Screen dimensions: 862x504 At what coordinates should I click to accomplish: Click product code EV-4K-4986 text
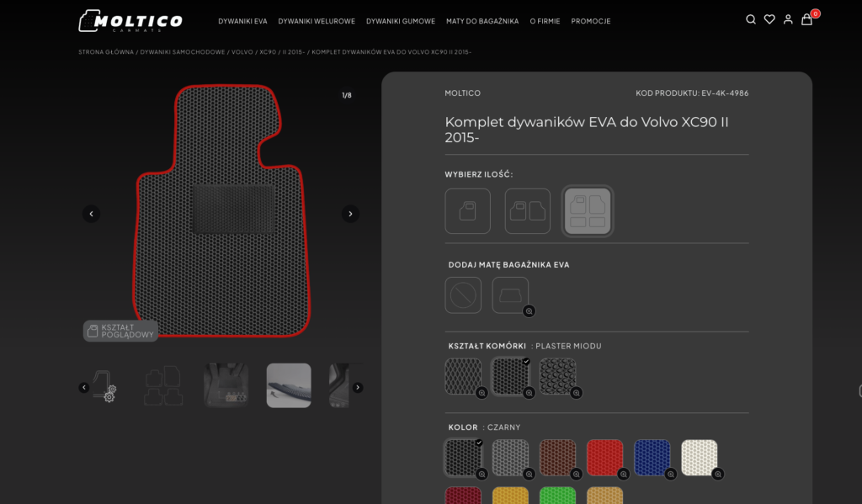[725, 93]
